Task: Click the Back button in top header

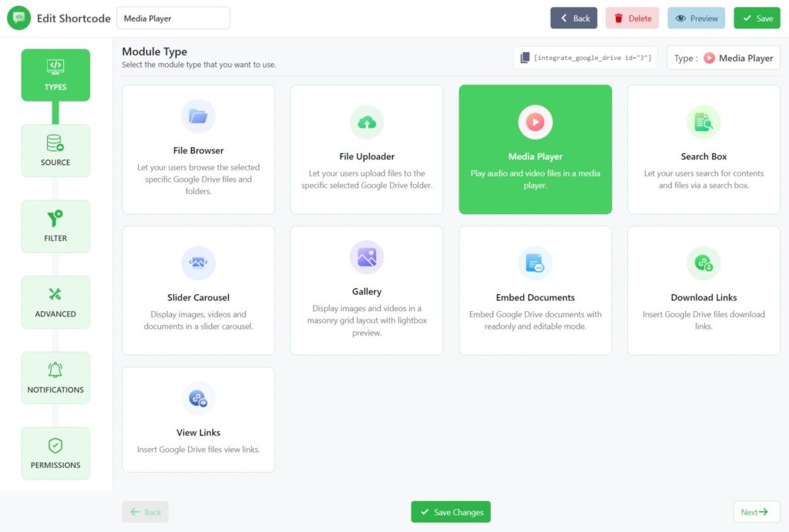Action: click(573, 18)
